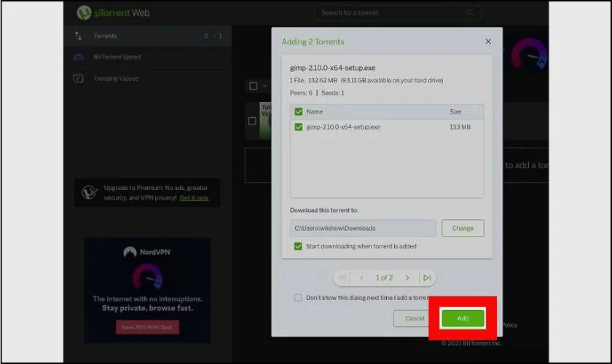Focus the Search for a torrent field
The image size is (612, 364).
click(398, 13)
